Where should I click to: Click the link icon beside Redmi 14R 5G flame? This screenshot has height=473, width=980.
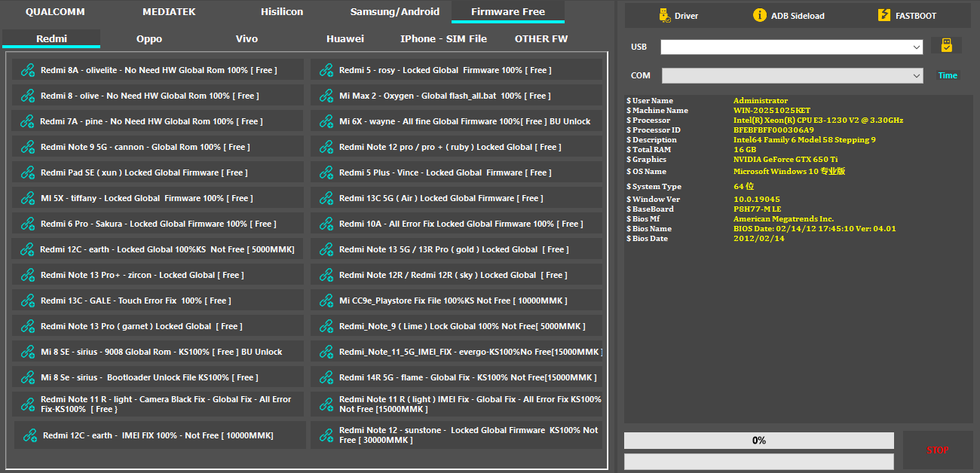click(x=326, y=377)
